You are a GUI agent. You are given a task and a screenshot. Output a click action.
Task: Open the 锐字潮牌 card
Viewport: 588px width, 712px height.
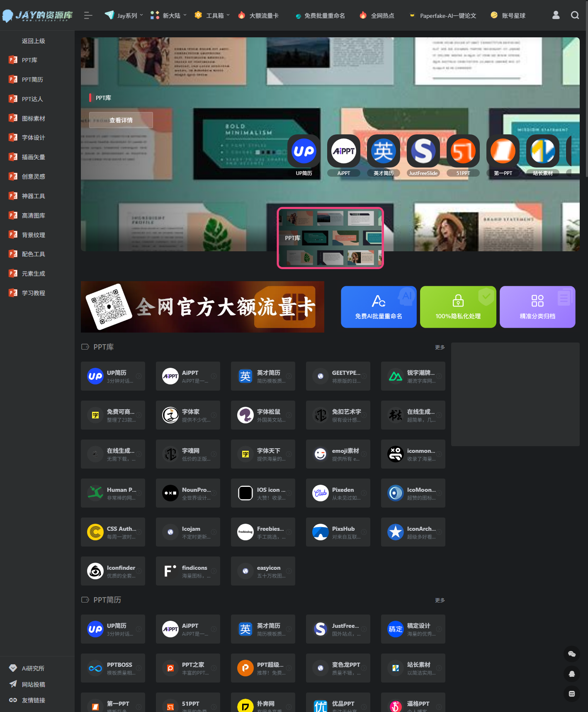click(413, 376)
